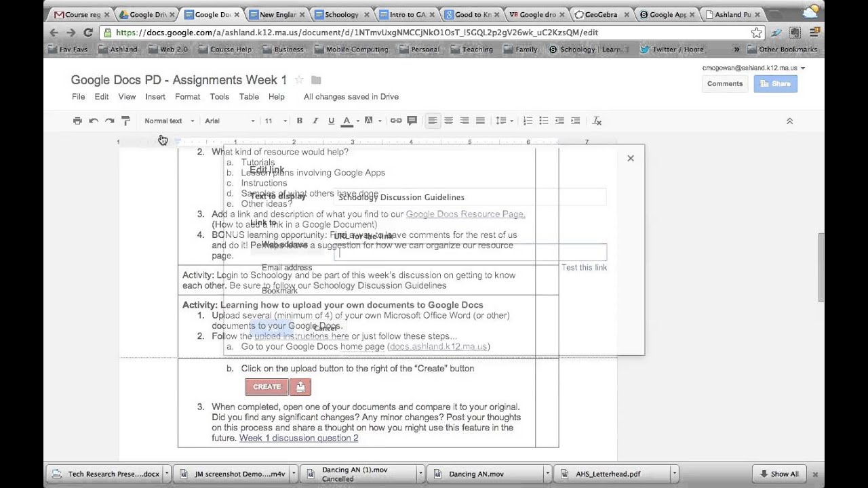Click the Text to display field

471,197
